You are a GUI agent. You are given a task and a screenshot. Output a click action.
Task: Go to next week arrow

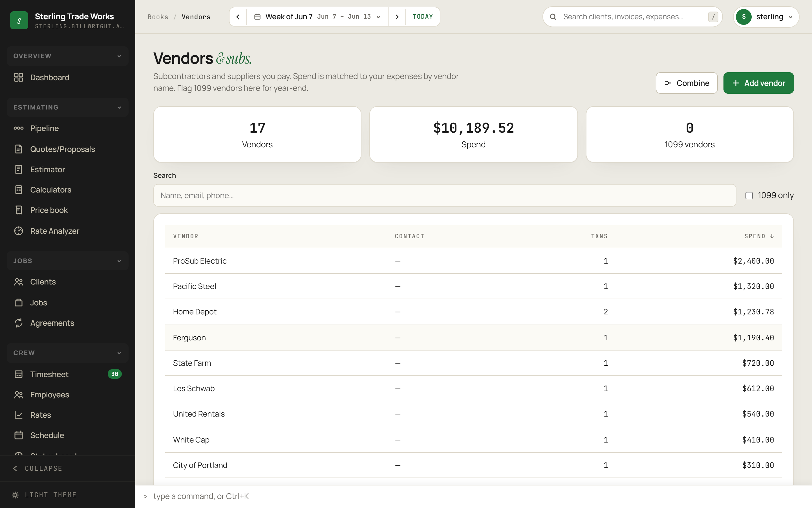point(397,16)
